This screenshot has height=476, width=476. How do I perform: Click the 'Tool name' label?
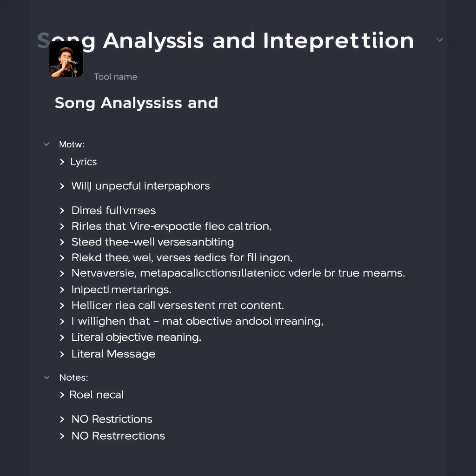(x=115, y=77)
